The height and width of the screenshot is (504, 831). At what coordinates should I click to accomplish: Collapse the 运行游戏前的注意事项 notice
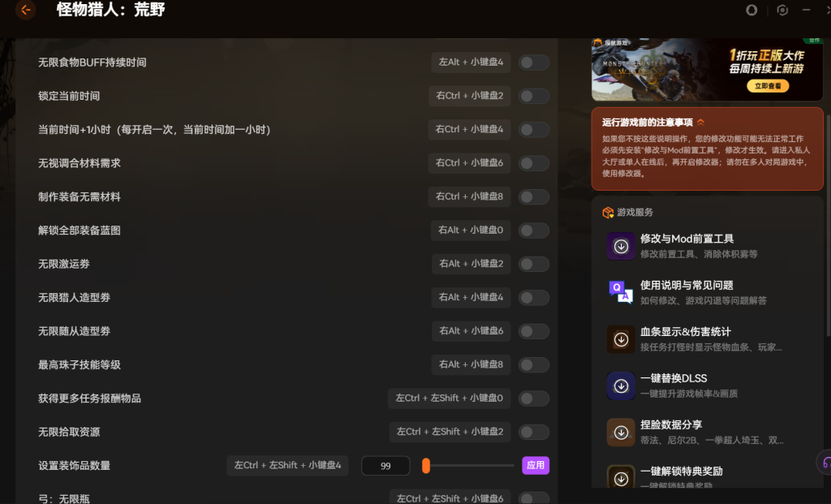pos(700,123)
